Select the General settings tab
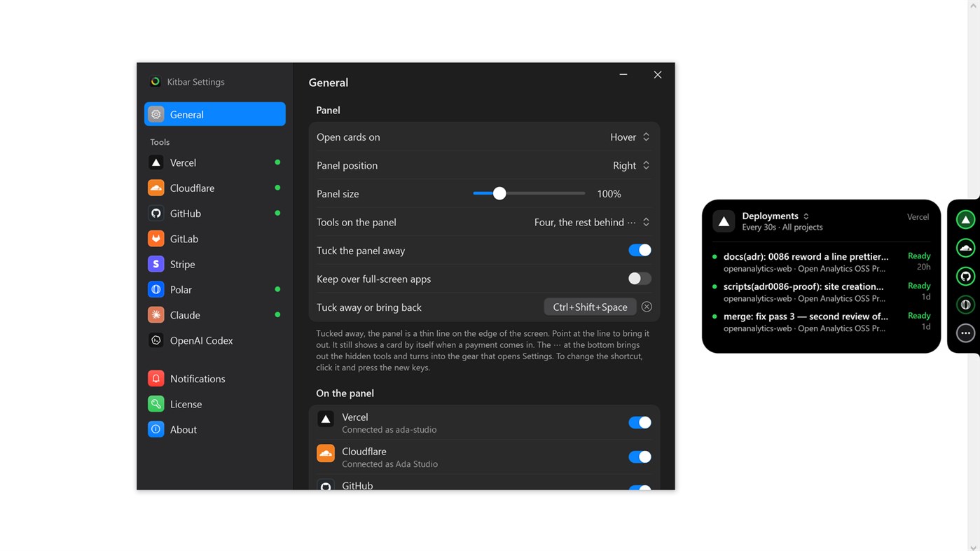This screenshot has width=980, height=551. coord(215,114)
